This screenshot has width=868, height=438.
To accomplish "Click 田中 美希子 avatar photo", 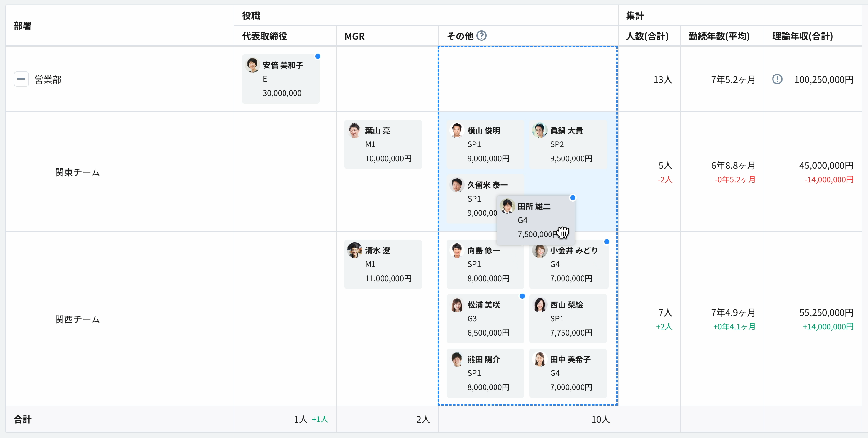I will click(x=540, y=359).
